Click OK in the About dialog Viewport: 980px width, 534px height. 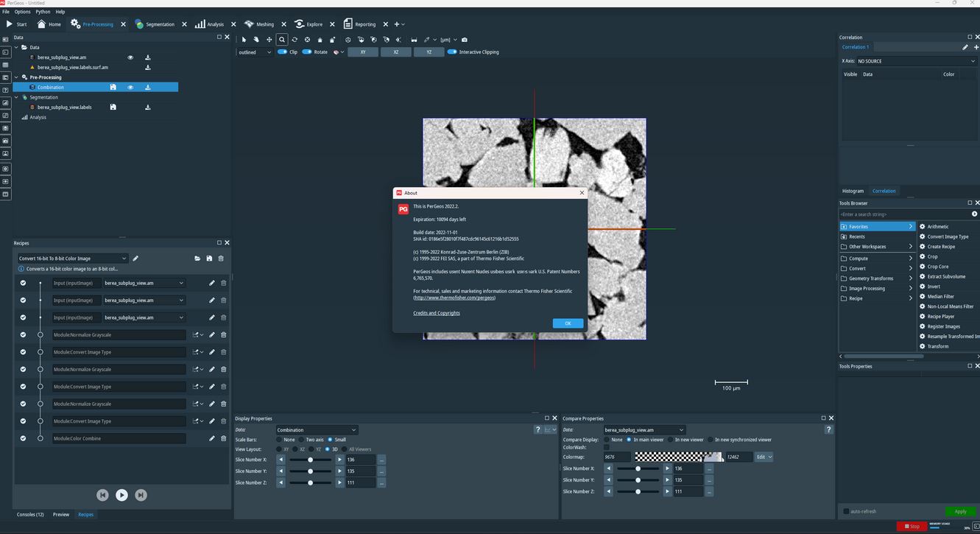[x=568, y=323]
